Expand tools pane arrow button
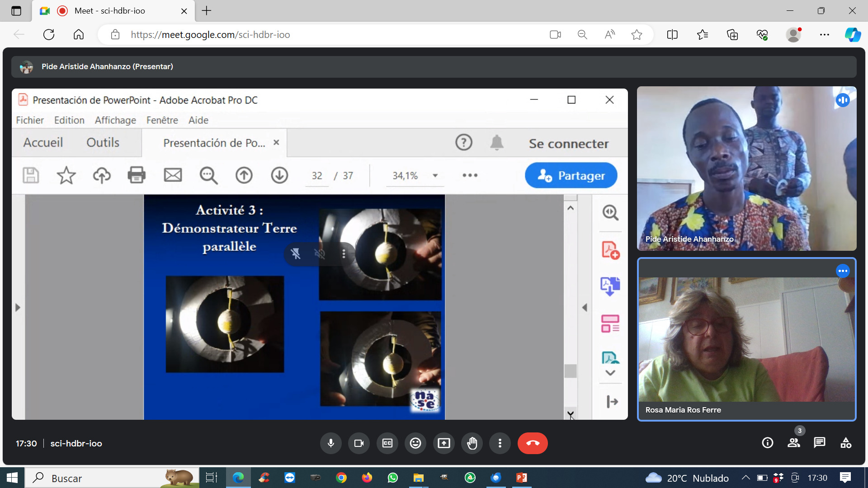Image resolution: width=868 pixels, height=488 pixels. [612, 402]
